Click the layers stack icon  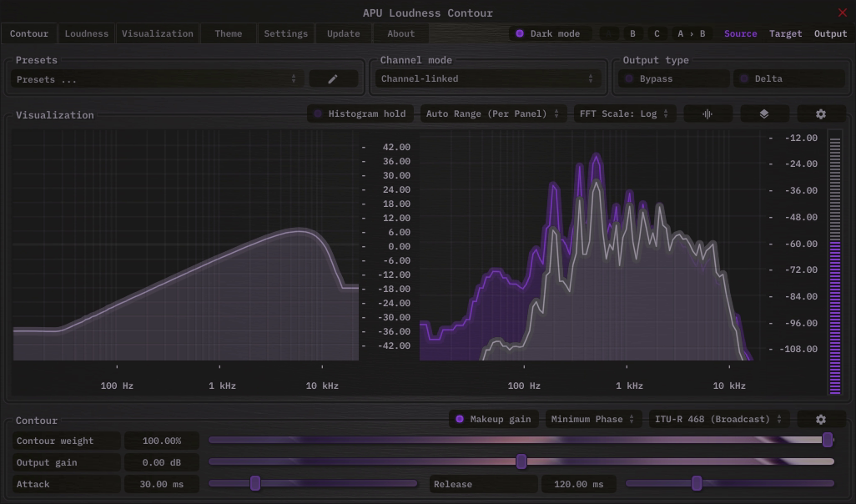point(764,113)
